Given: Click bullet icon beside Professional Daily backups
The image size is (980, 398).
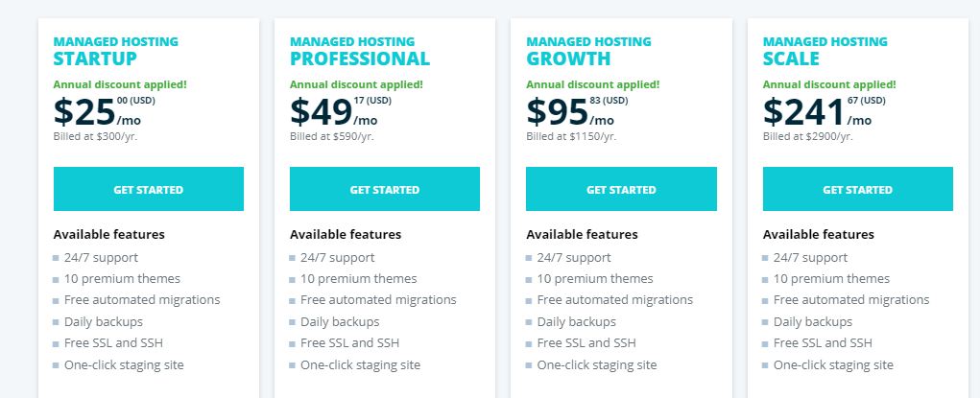Looking at the screenshot, I should [x=292, y=322].
